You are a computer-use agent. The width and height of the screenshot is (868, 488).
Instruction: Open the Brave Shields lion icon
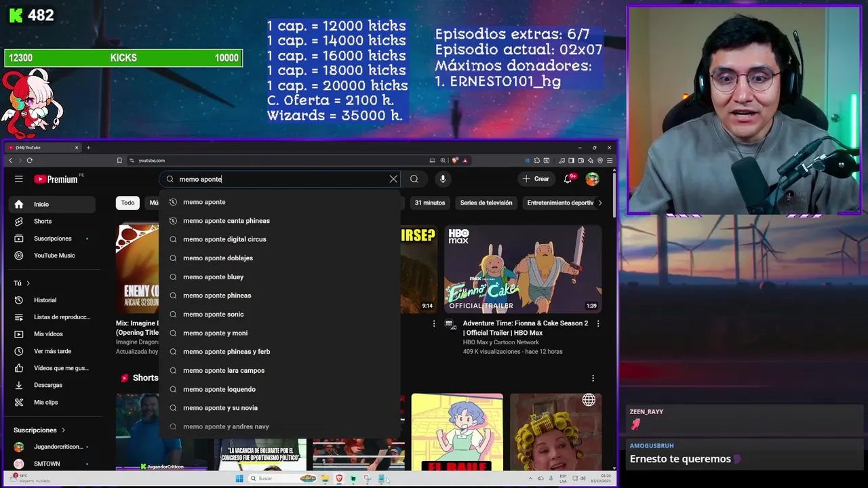pos(455,161)
